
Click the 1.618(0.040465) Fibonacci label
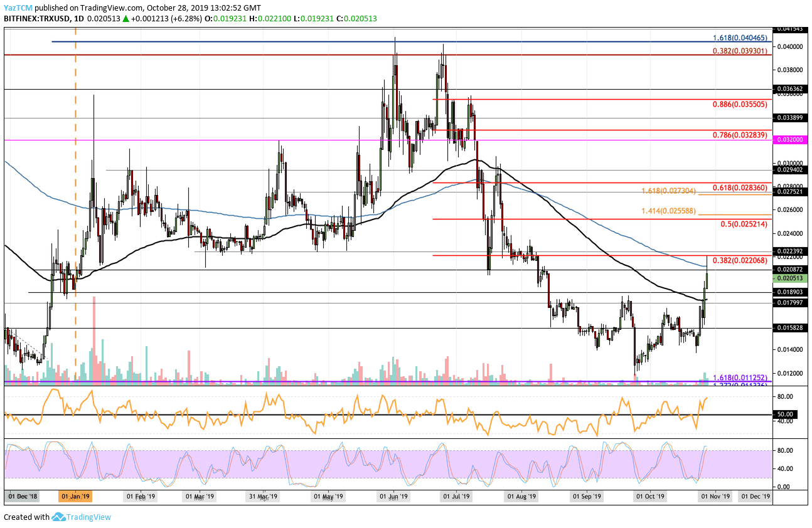click(x=739, y=38)
